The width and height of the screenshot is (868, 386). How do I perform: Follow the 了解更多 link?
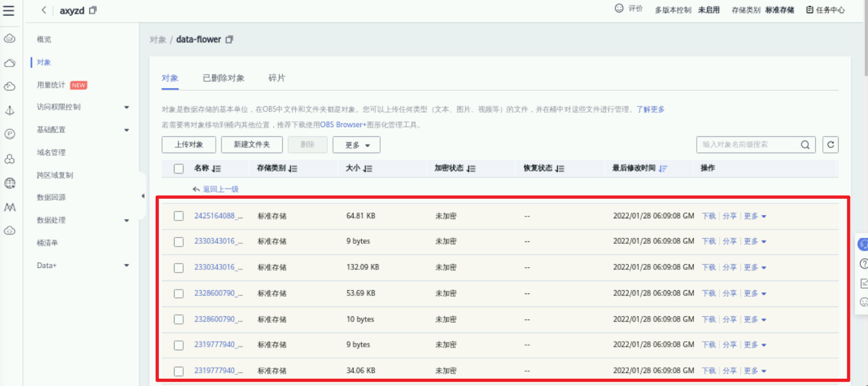(x=650, y=110)
